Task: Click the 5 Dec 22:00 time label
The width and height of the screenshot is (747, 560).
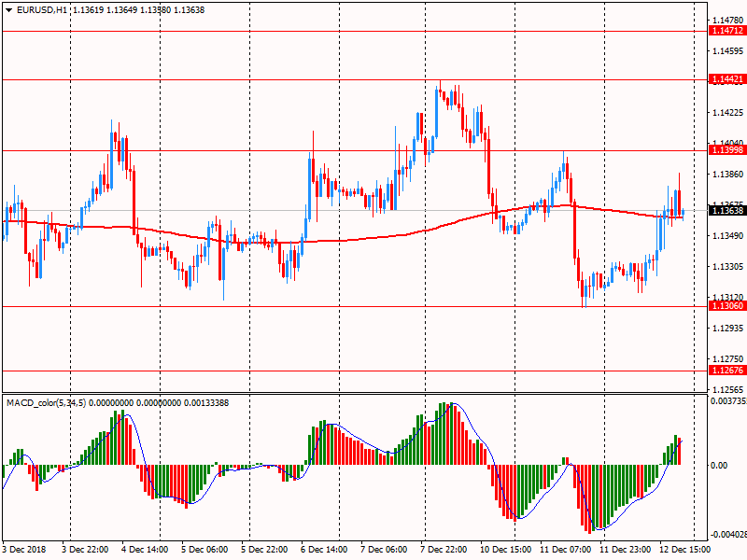Action: 264,550
